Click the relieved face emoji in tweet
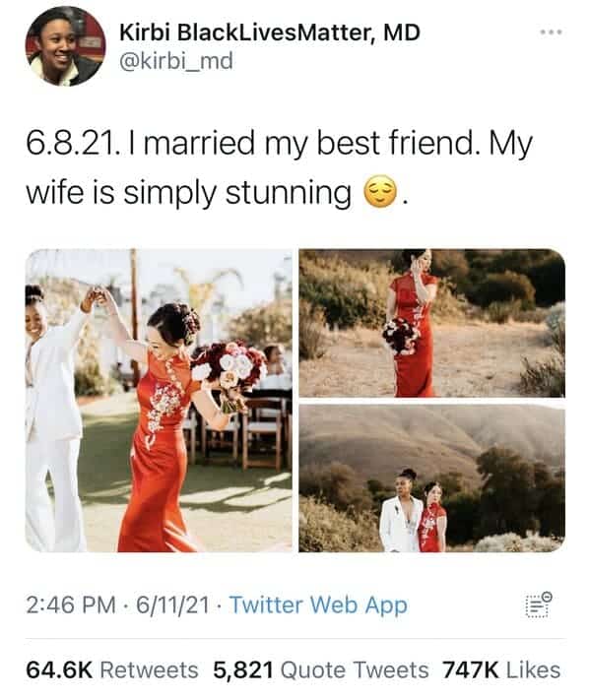The height and width of the screenshot is (700, 590). (380, 192)
